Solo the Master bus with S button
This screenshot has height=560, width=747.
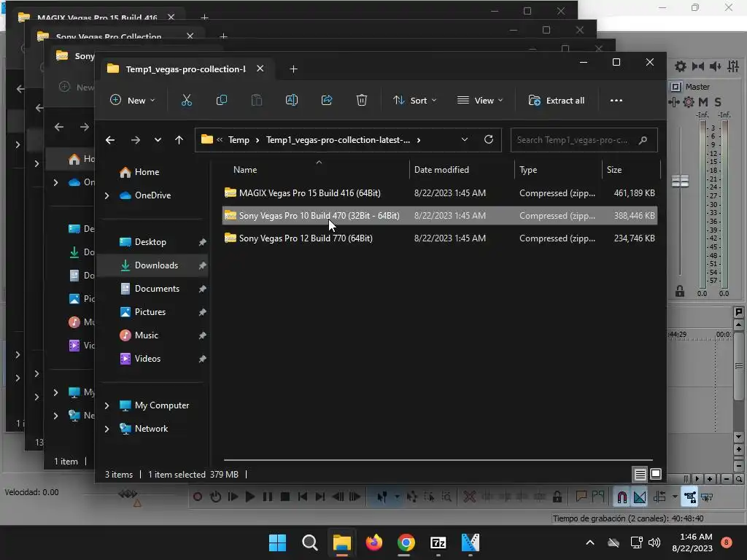click(x=718, y=102)
